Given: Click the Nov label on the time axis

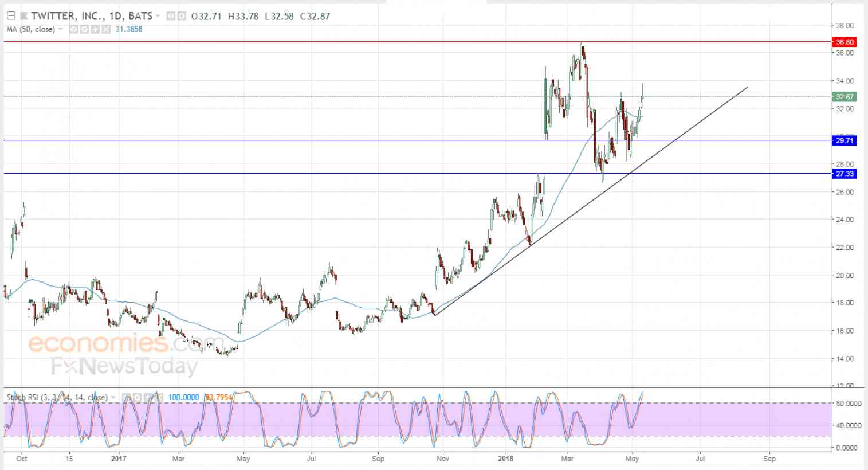Looking at the screenshot, I should [442, 459].
